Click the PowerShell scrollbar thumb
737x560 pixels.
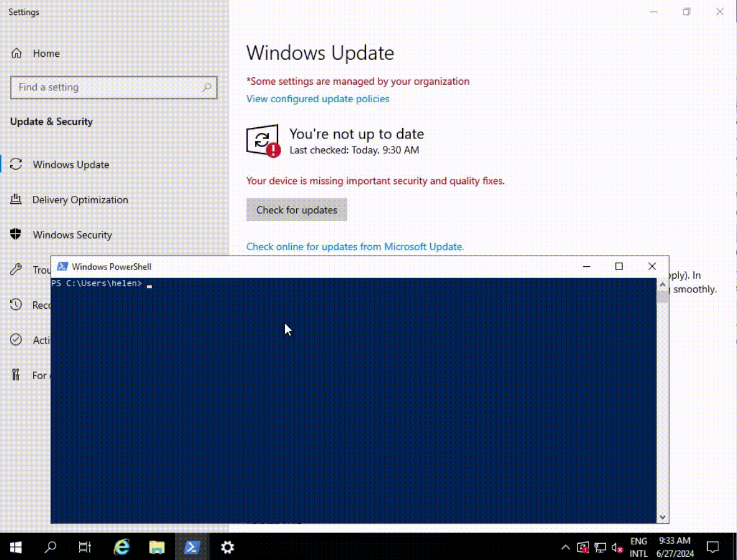coord(663,297)
